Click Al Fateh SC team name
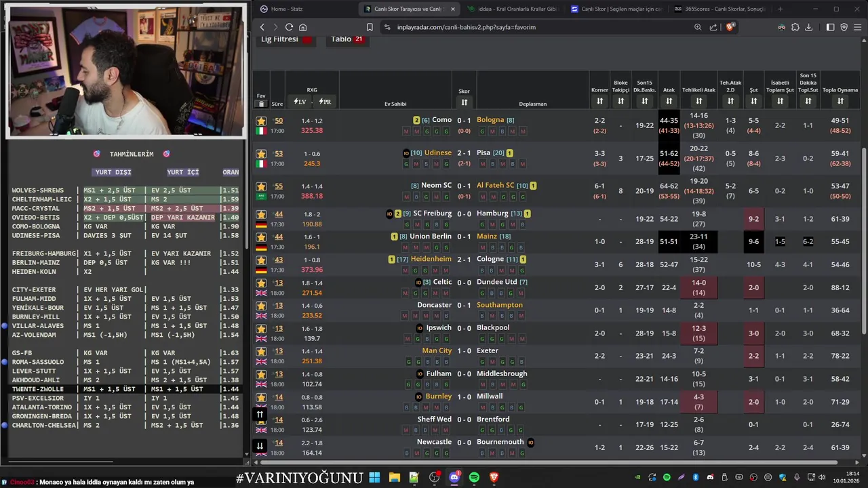Screen dimensions: 868x488 [495, 185]
